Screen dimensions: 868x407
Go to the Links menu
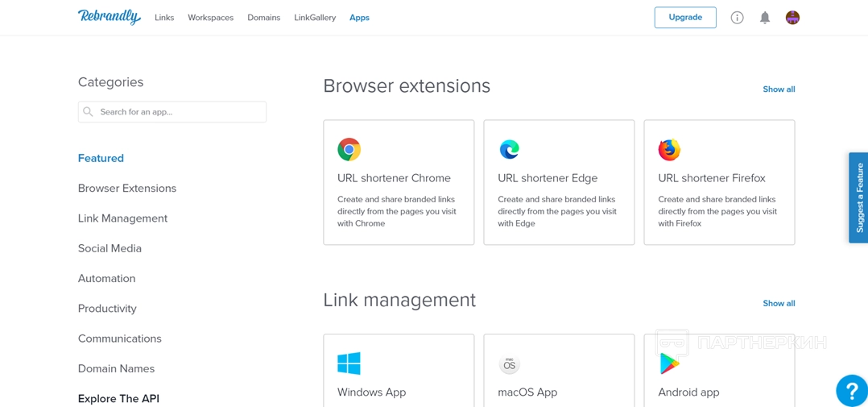(x=164, y=18)
